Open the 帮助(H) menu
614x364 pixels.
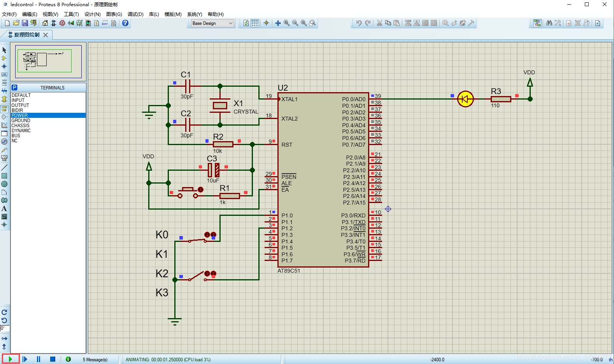(x=216, y=14)
